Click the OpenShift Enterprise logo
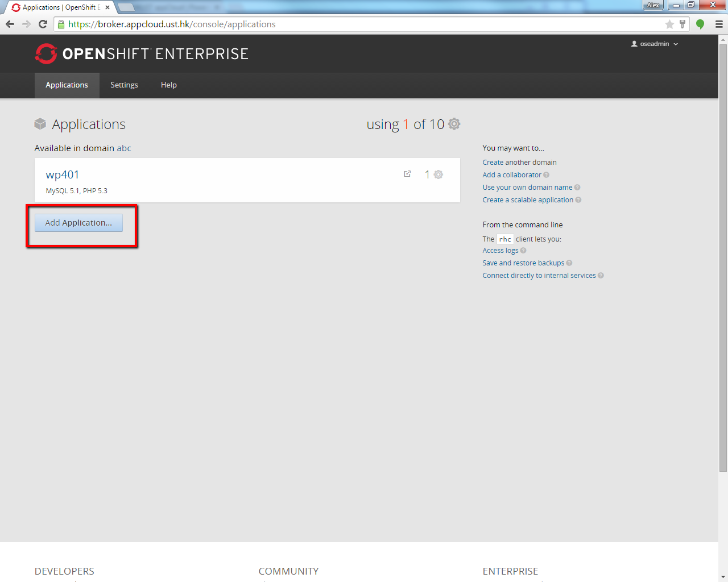Screen dimensions: 728x582 click(x=142, y=54)
